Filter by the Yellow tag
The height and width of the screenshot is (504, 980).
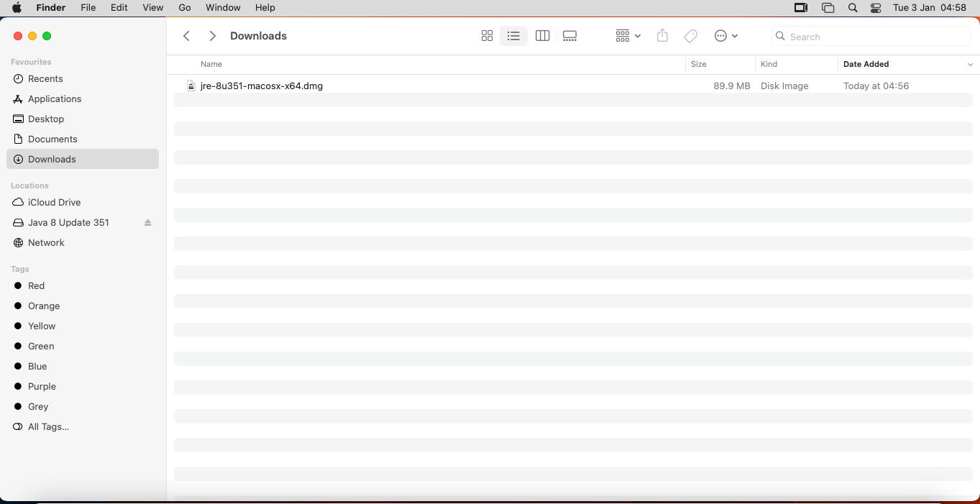[x=83, y=326]
